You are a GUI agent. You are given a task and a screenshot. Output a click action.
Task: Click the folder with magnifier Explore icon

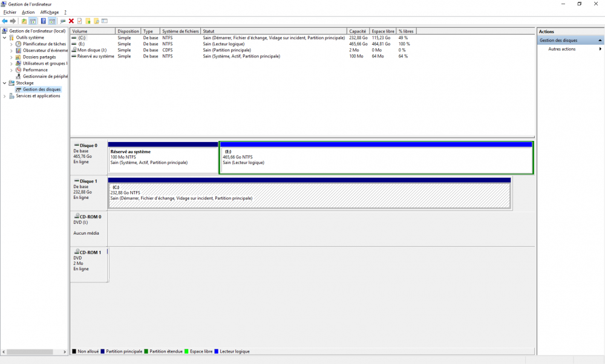pos(96,21)
